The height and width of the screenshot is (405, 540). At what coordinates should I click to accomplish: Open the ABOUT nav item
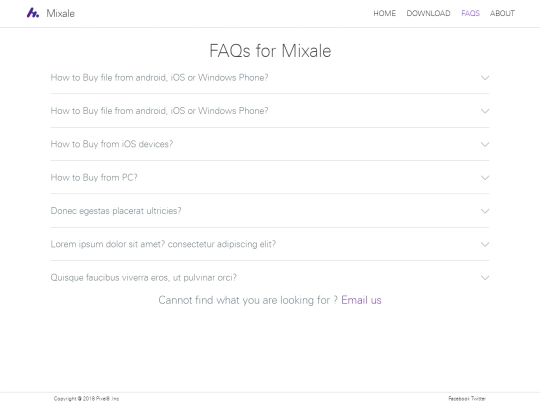502,13
